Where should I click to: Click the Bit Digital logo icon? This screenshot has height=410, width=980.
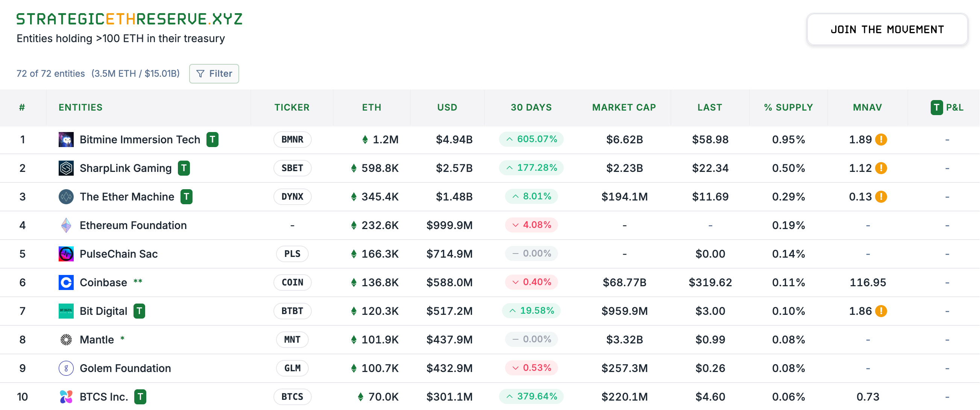coord(66,311)
